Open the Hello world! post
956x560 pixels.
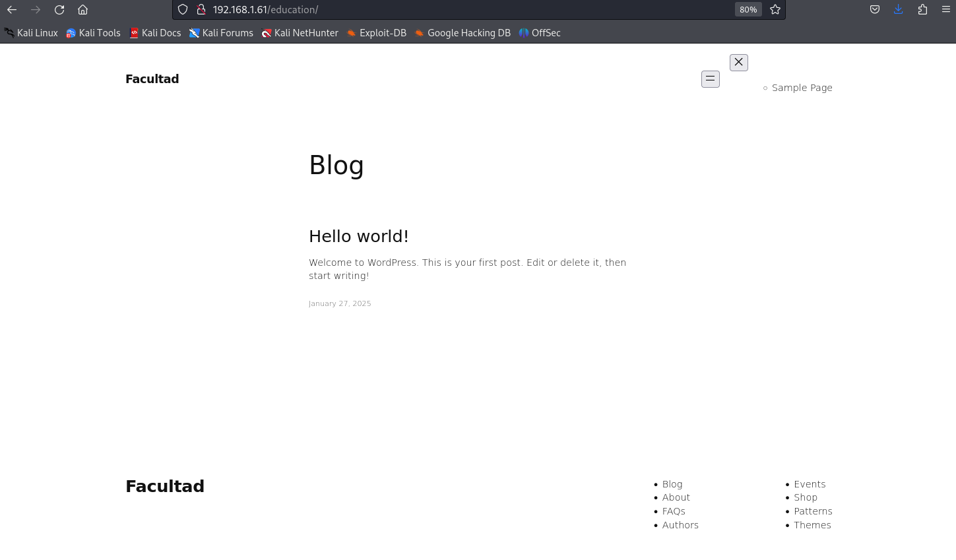358,236
